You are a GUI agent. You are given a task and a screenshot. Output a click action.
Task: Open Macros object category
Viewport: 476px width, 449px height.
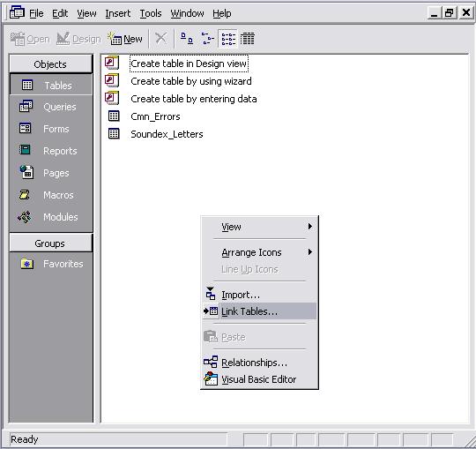(x=51, y=195)
